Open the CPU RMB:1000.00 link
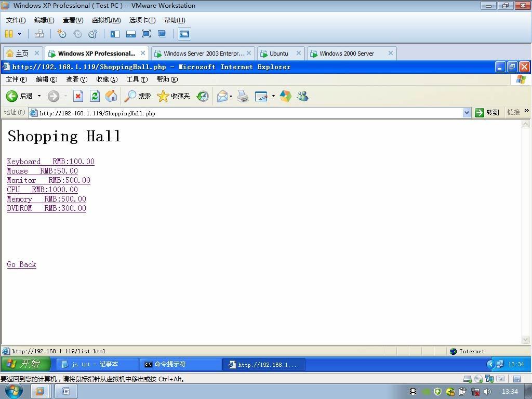The image size is (532, 399). pyautogui.click(x=43, y=190)
